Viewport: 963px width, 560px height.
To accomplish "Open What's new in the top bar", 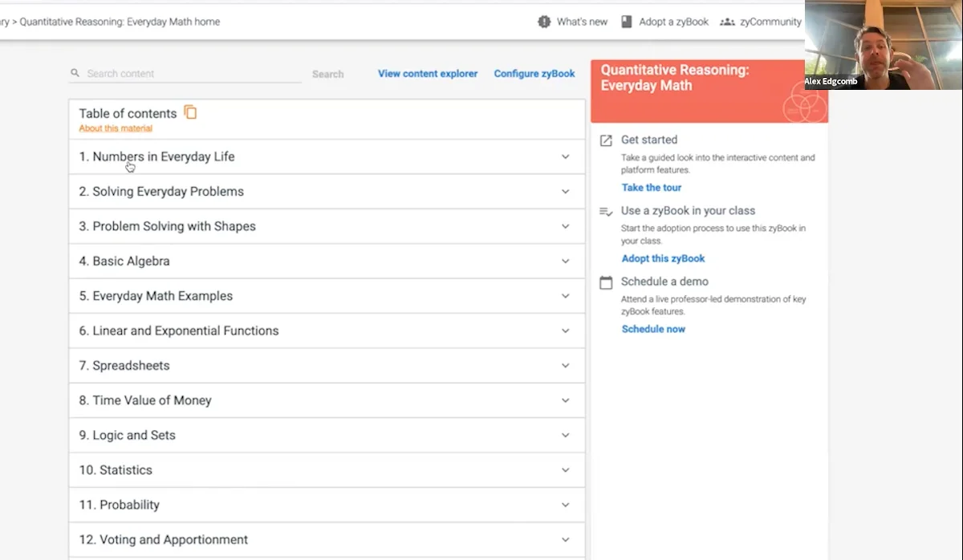I will 572,22.
